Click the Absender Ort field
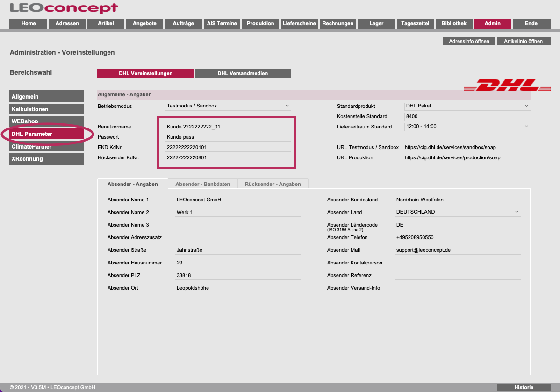Viewport: 560px width, 392px height. [238, 288]
